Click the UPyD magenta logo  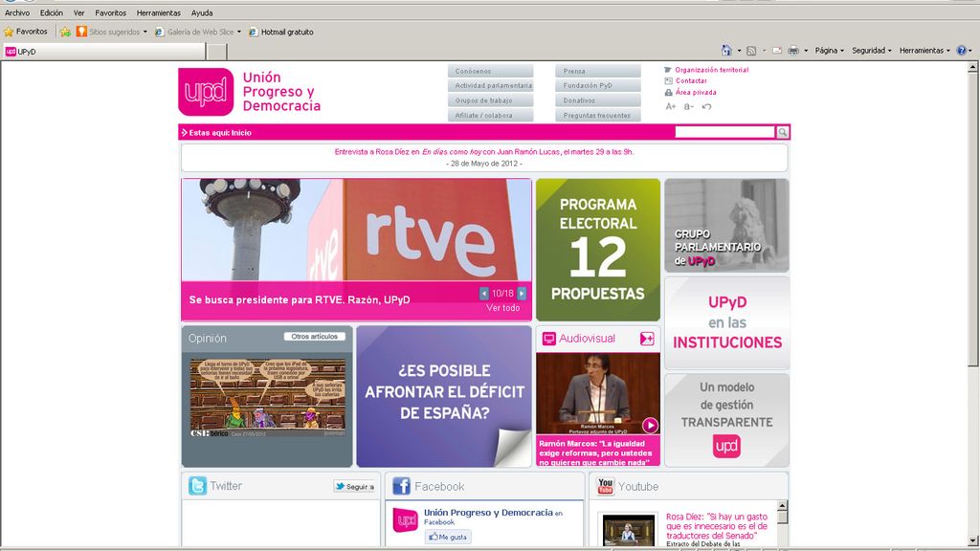click(x=206, y=92)
